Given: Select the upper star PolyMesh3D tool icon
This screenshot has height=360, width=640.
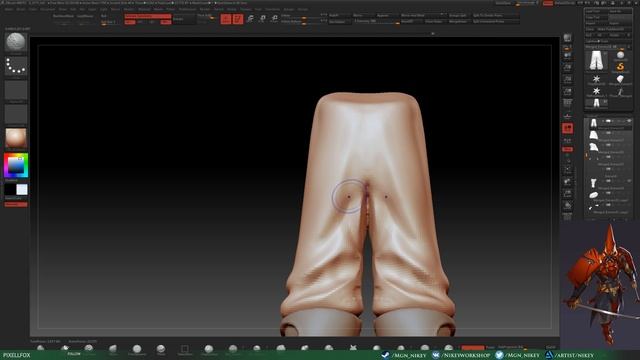Looking at the screenshot, I should coord(596,79).
